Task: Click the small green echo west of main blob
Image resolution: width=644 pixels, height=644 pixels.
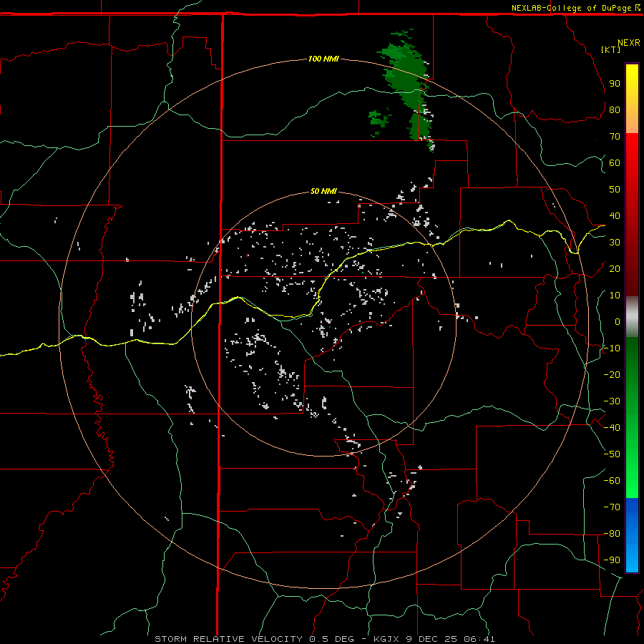Action: click(379, 121)
